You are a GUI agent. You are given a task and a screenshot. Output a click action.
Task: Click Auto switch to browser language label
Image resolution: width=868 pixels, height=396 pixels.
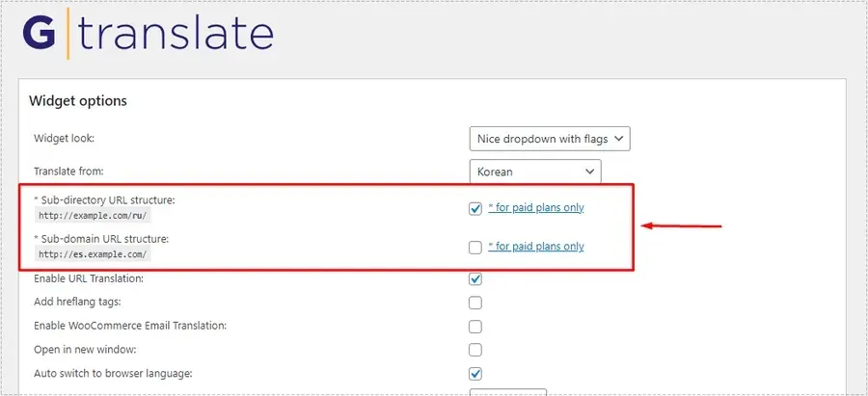[113, 373]
